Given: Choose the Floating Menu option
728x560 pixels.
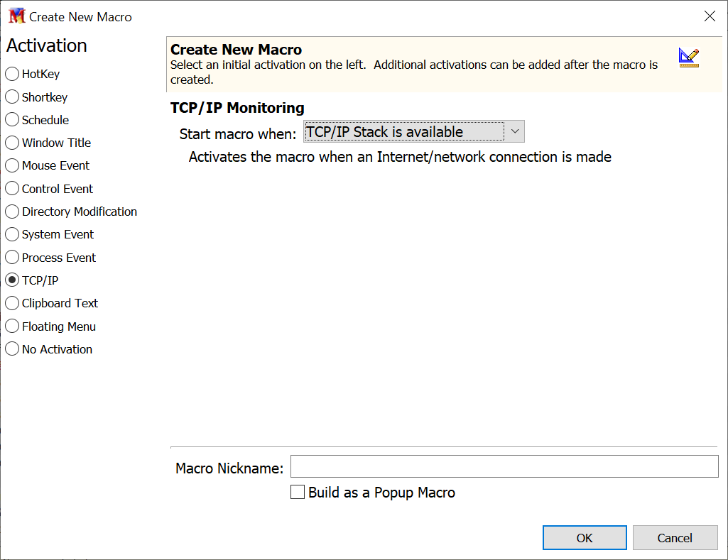Looking at the screenshot, I should click(12, 326).
